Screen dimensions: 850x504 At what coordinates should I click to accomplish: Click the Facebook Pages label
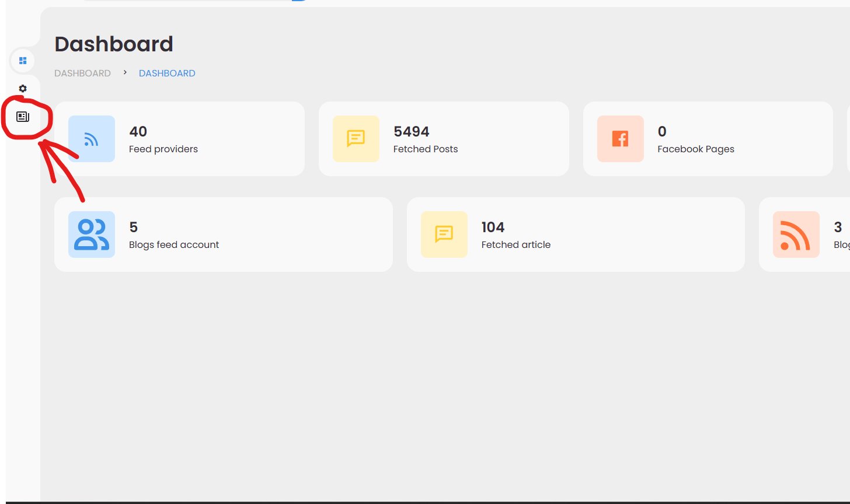[696, 149]
